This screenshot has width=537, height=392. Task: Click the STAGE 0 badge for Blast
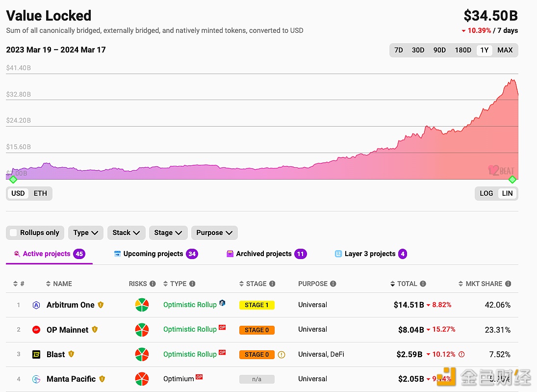257,355
